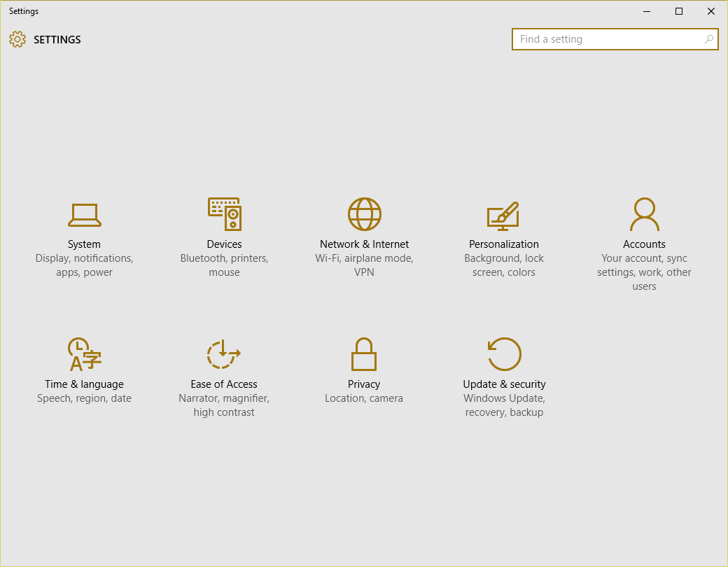Select the Personalization paintbrush monitor icon
The height and width of the screenshot is (567, 728).
(x=503, y=216)
